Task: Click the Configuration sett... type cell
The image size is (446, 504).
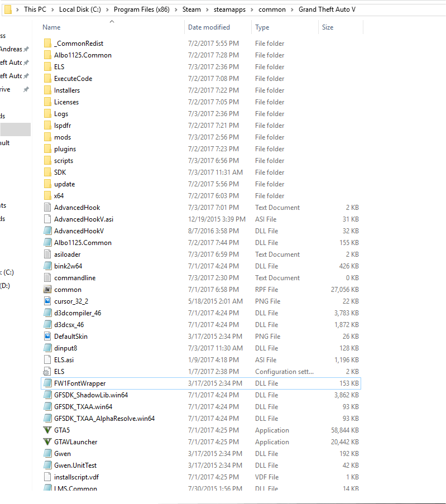Action: [284, 372]
